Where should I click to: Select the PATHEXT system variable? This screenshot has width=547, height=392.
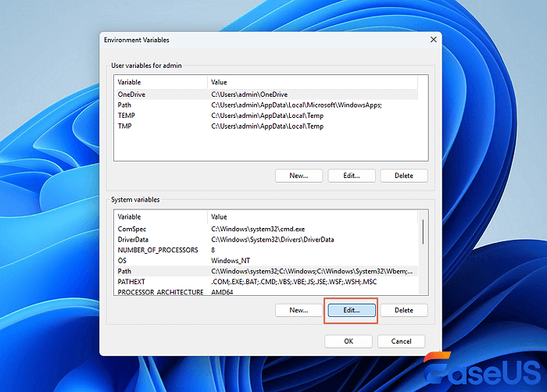pos(266,281)
